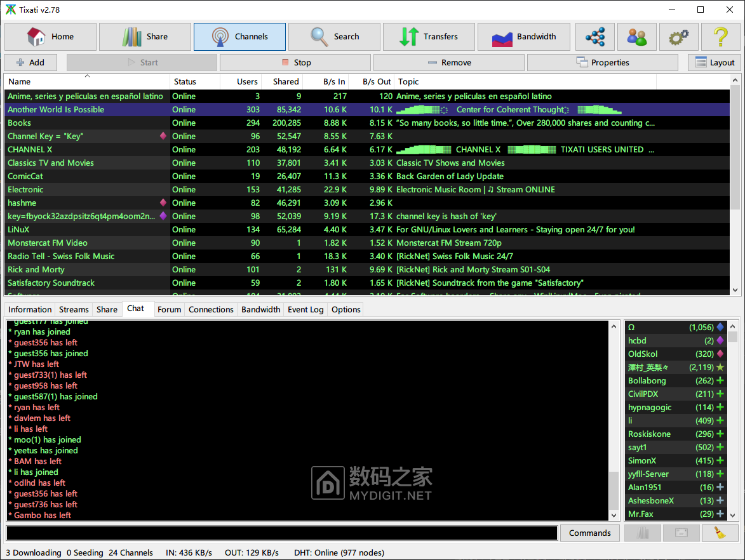Click the purple diamond on key=fbyock row
The width and height of the screenshot is (745, 560).
coord(163,216)
